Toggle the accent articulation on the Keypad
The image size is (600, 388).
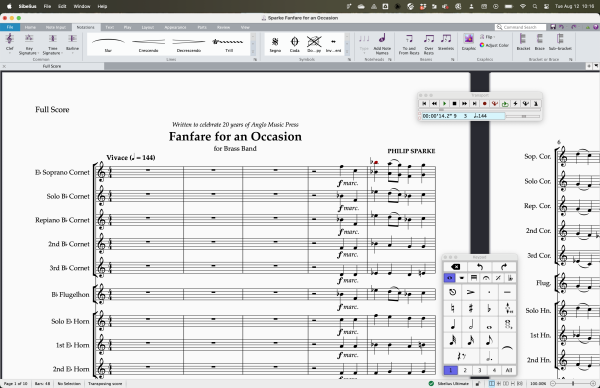tap(471, 292)
